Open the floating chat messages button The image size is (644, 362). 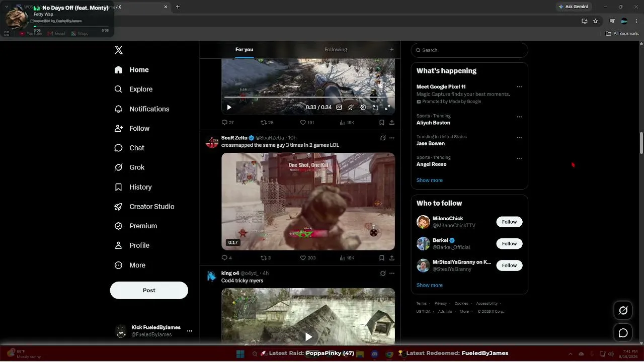[x=623, y=333]
